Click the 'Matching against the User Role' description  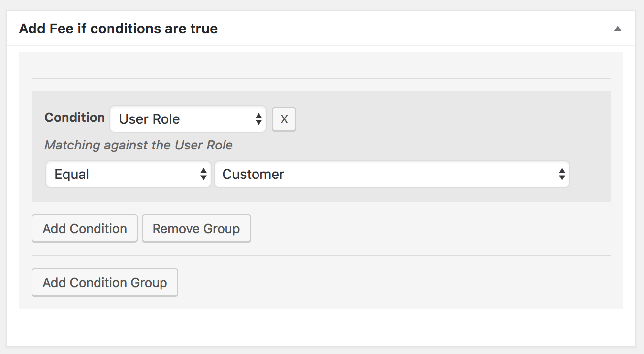(138, 145)
